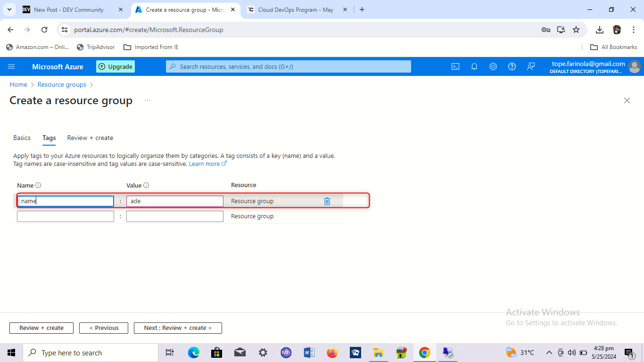Click the empty tag Name field
Screen dimensions: 644x362
pos(66,216)
